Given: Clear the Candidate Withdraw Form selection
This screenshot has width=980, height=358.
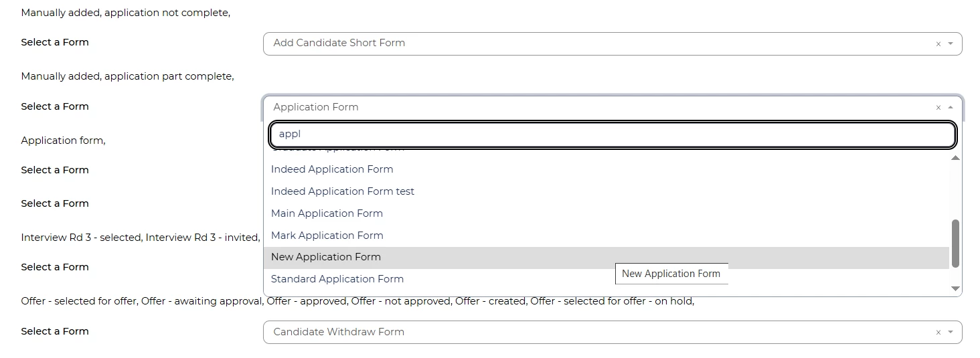Looking at the screenshot, I should click(938, 333).
